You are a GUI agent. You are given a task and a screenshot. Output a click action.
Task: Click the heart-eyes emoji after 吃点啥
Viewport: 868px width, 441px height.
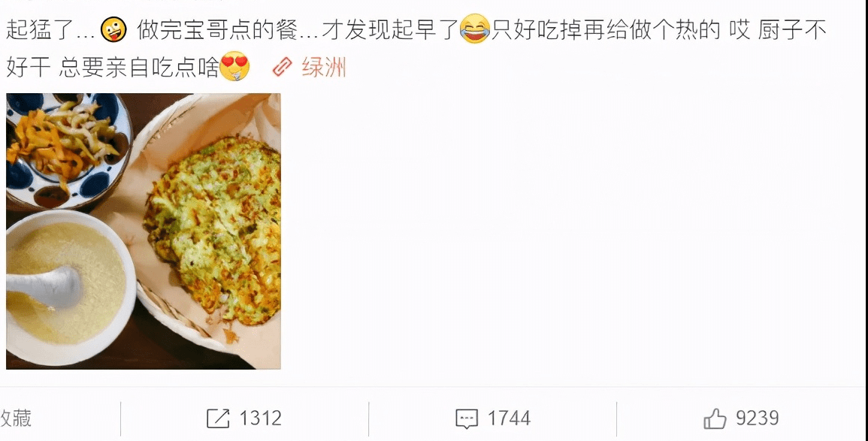point(234,67)
